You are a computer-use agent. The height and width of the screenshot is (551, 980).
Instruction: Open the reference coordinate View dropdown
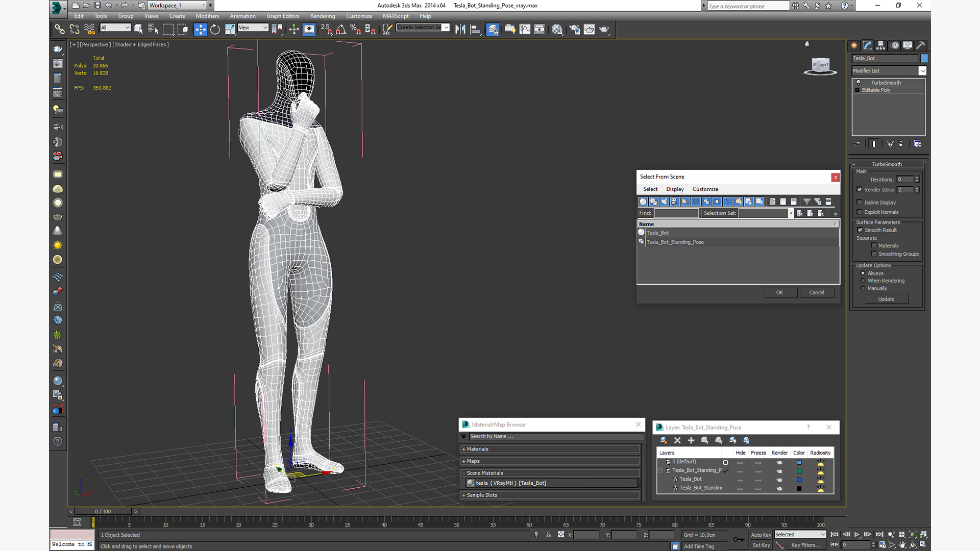coord(253,28)
